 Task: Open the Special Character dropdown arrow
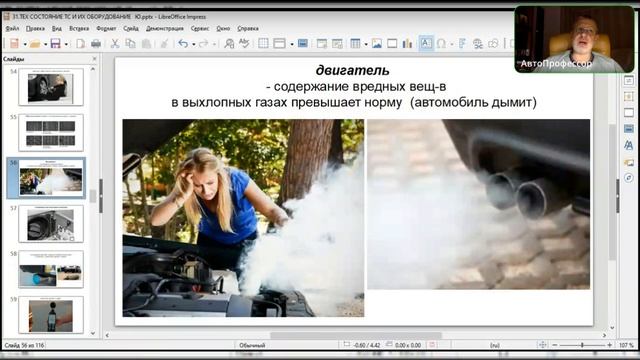[452, 44]
